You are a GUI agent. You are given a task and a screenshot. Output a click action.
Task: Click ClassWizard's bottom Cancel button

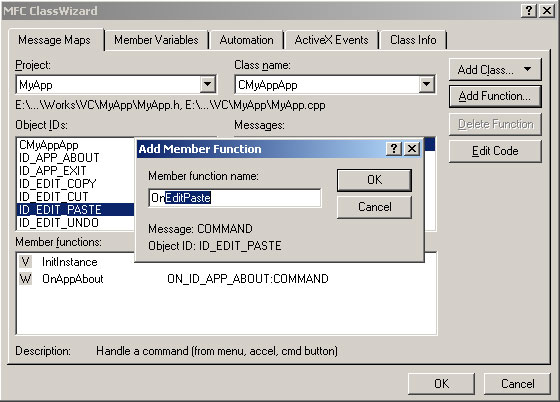517,384
